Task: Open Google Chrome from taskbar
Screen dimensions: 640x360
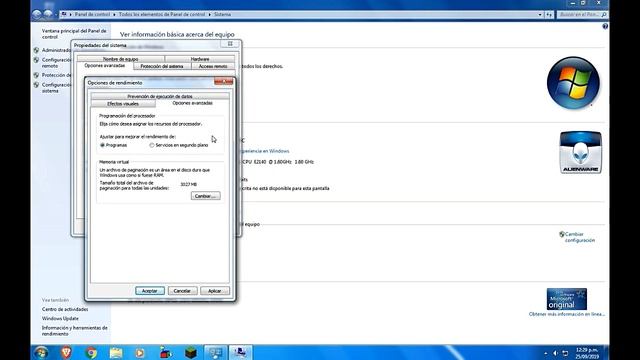Action: 91,352
